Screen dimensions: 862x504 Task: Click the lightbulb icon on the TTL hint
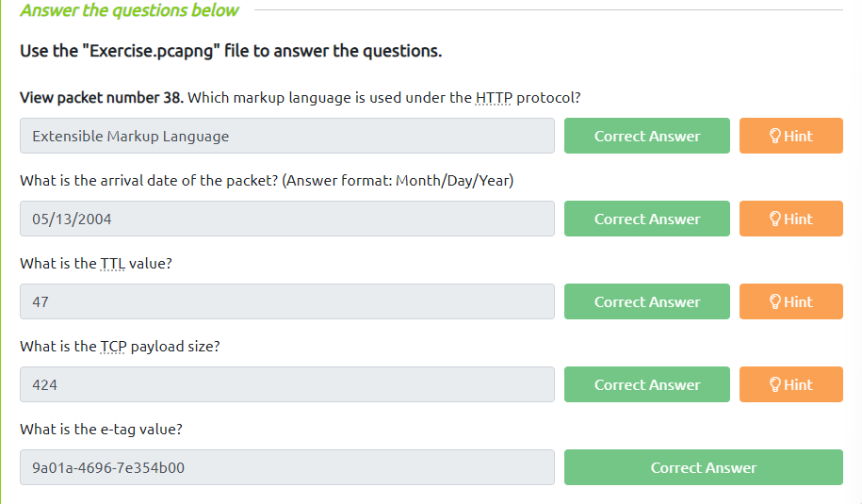point(775,301)
